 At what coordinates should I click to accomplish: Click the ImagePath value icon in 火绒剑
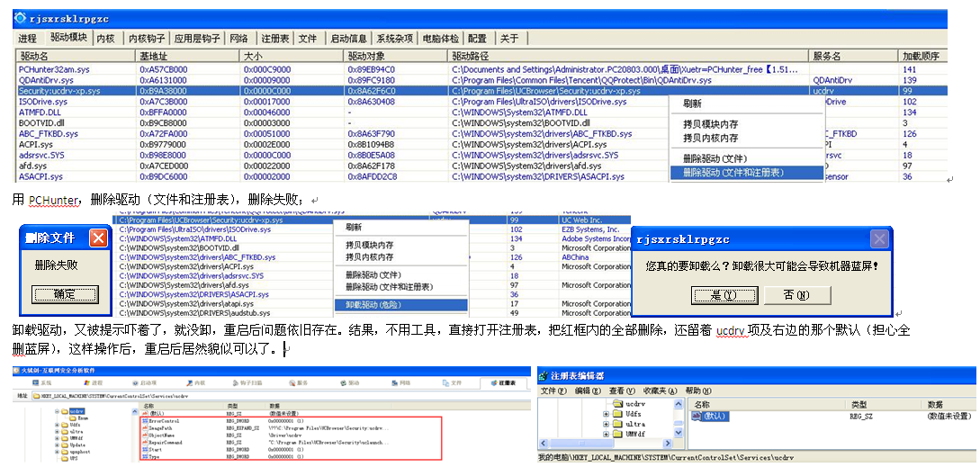pos(145,428)
